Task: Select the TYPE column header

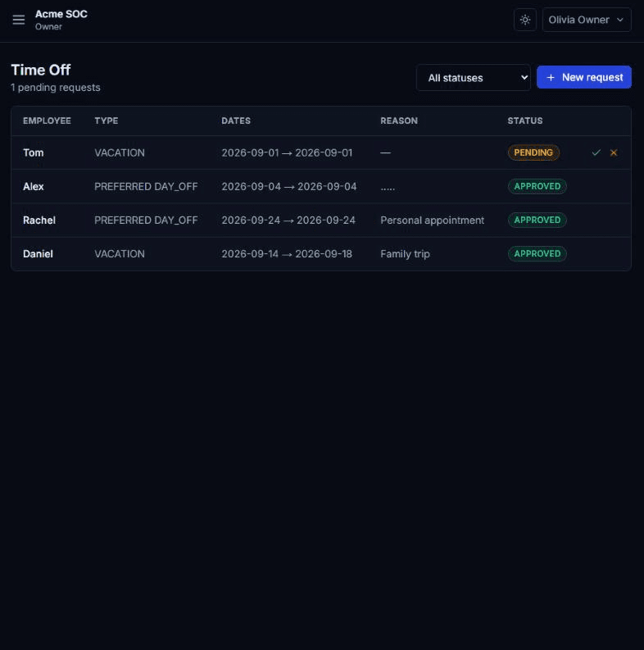Action: (x=106, y=120)
